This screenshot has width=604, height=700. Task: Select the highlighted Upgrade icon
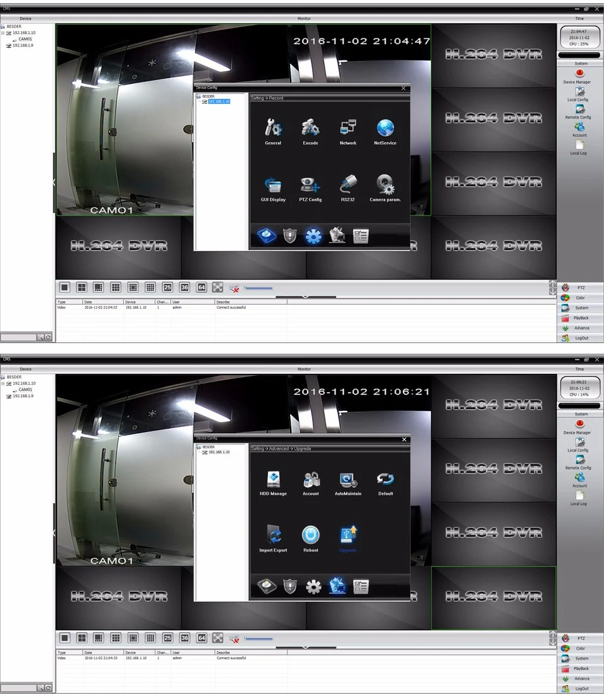click(348, 538)
